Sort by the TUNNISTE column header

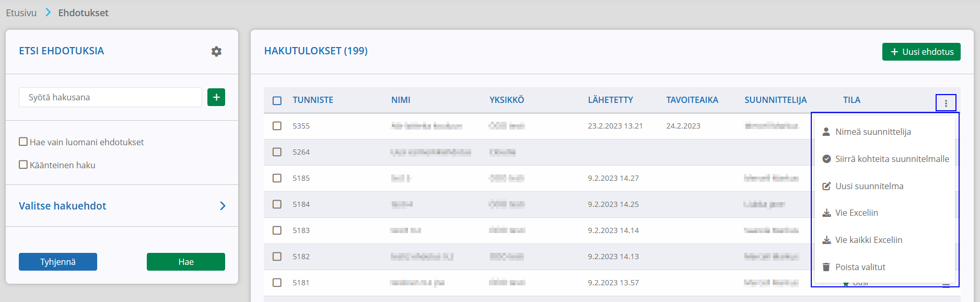313,100
